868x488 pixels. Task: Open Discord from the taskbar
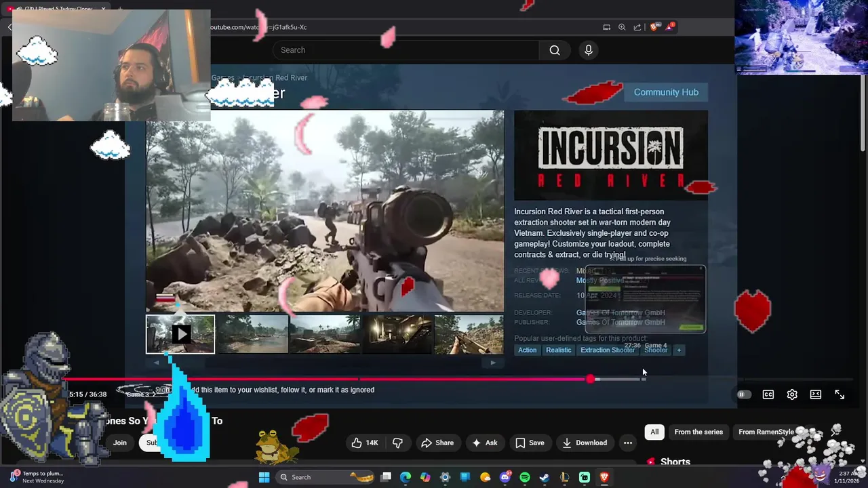(505, 477)
